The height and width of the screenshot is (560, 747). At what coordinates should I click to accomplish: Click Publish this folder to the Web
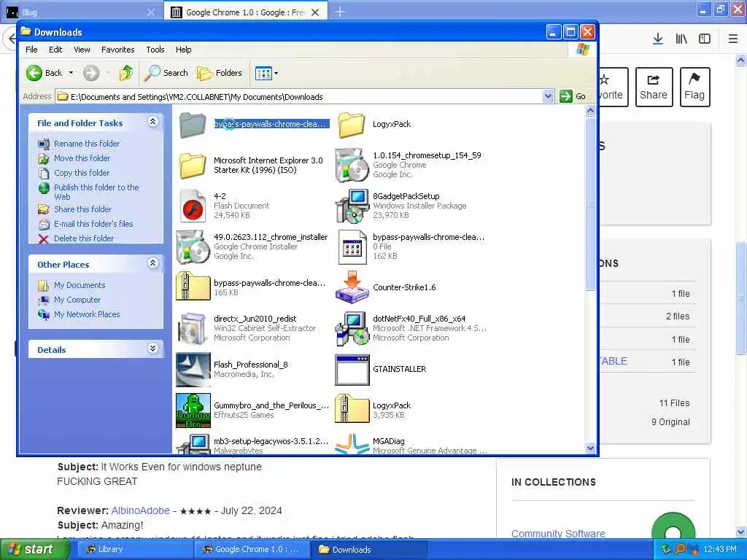[96, 192]
